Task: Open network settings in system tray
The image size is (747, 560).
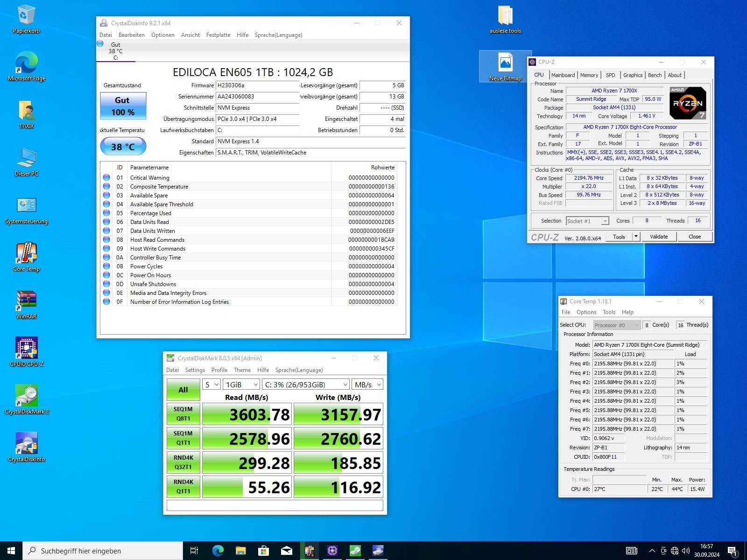Action: coord(675,551)
